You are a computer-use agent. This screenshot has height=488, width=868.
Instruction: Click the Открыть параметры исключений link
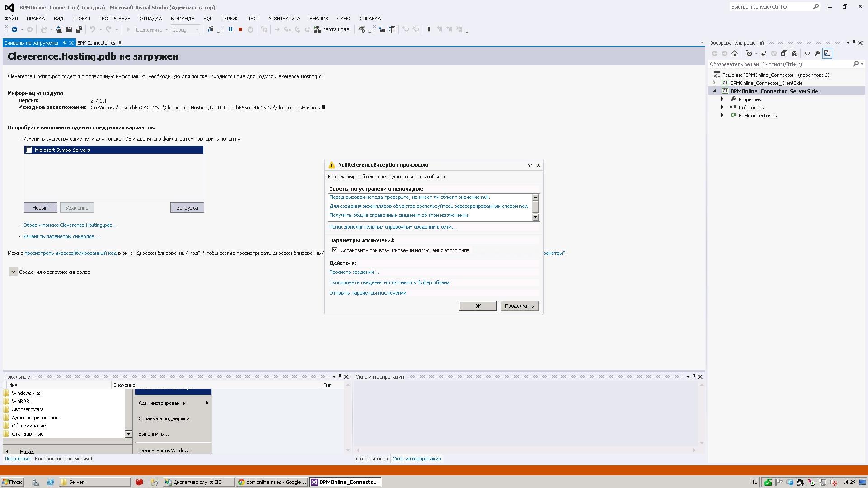[x=368, y=293]
